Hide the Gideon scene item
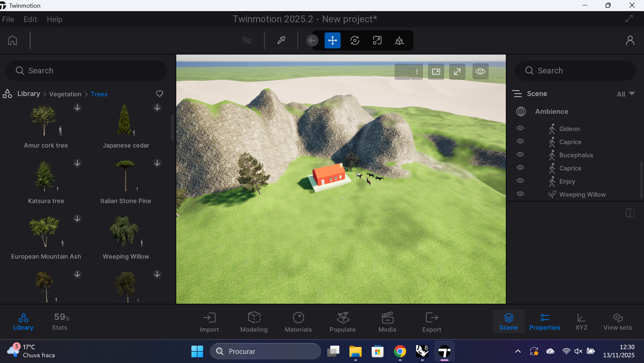Viewport: 644px width, 363px height. pyautogui.click(x=520, y=128)
